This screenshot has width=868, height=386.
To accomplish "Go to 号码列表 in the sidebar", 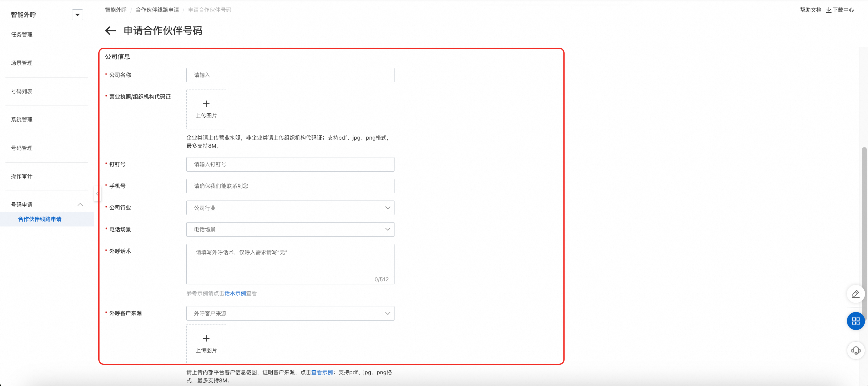I will (22, 91).
